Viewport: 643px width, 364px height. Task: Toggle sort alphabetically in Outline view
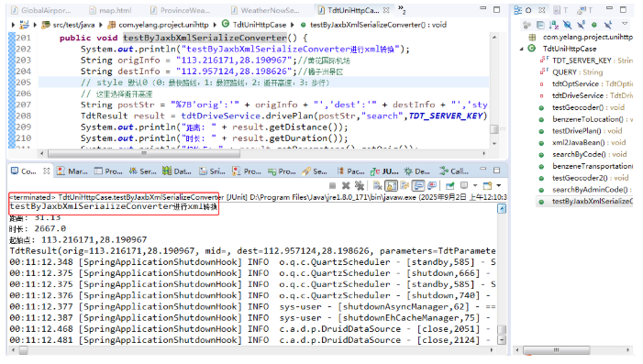click(x=554, y=25)
